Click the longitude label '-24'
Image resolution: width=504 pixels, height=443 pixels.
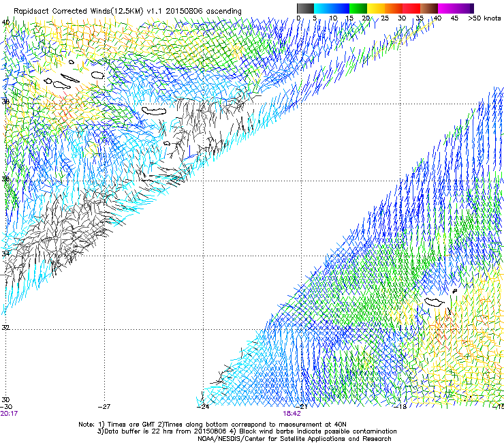(x=203, y=407)
